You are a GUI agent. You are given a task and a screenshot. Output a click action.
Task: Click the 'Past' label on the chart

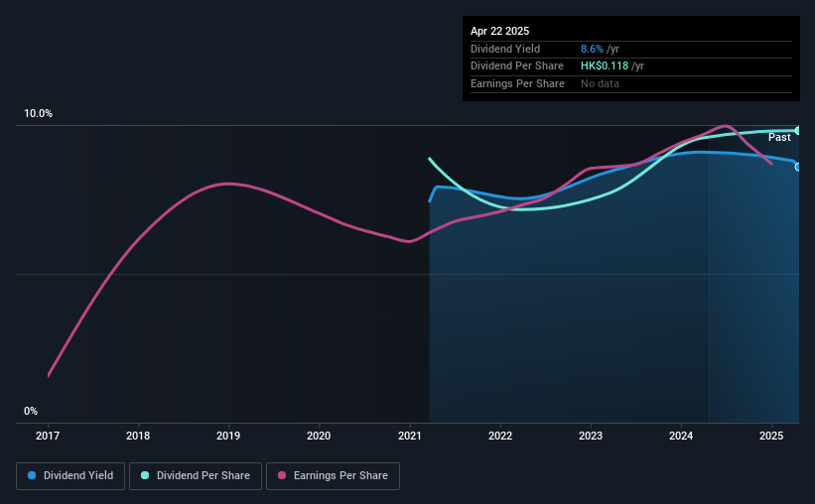pos(779,137)
